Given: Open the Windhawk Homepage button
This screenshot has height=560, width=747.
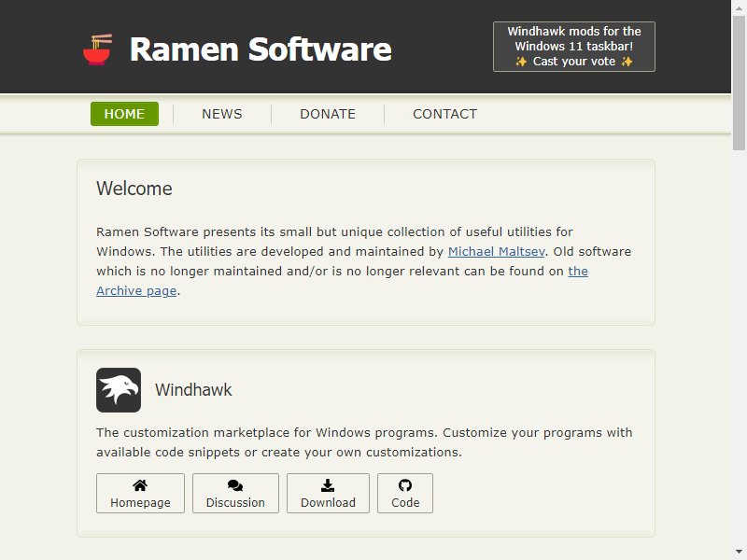Looking at the screenshot, I should click(x=140, y=494).
